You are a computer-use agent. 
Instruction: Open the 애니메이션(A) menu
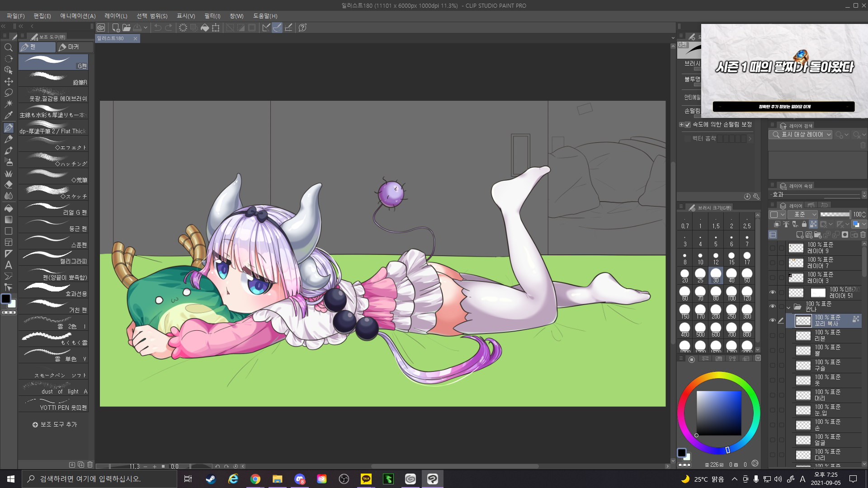click(x=78, y=16)
